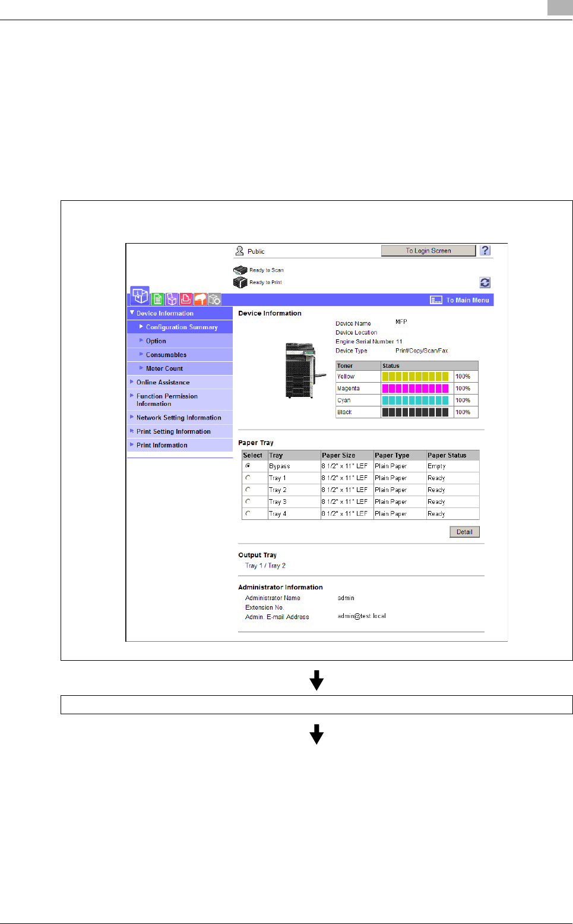Click the refresh icon
Viewport: 573px width, 924px height.
click(x=485, y=283)
